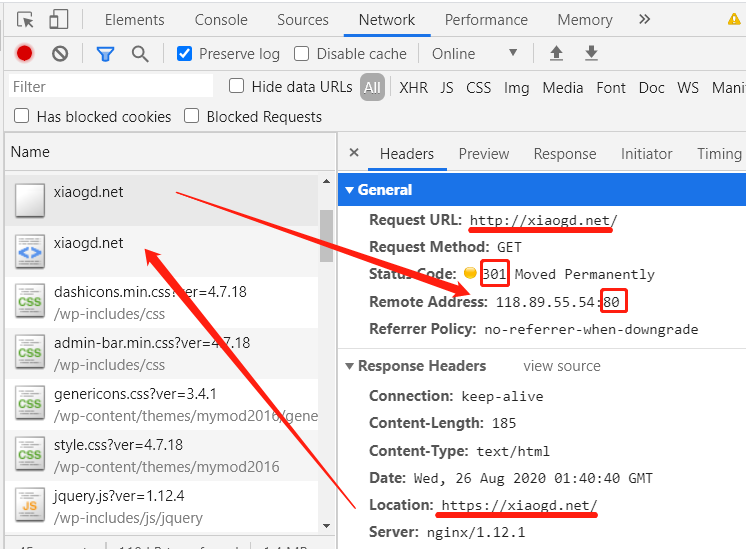The image size is (746, 549).
Task: Export HAR file with download arrow
Action: point(591,53)
